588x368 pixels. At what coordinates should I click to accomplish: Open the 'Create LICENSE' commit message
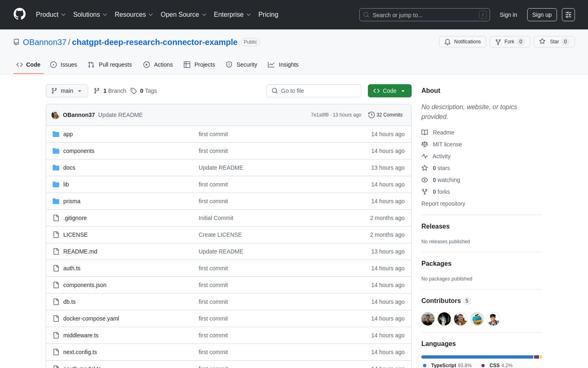(220, 235)
